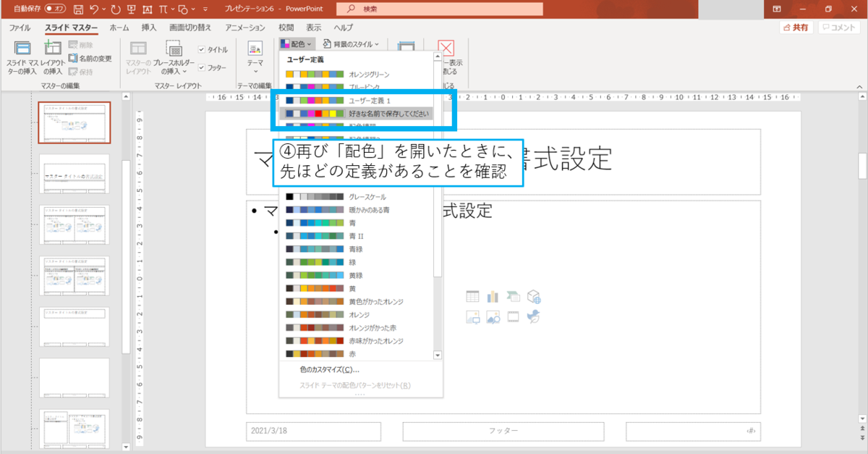868x454 pixels.
Task: Click the online pictures icon in placeholder
Action: pyautogui.click(x=493, y=316)
